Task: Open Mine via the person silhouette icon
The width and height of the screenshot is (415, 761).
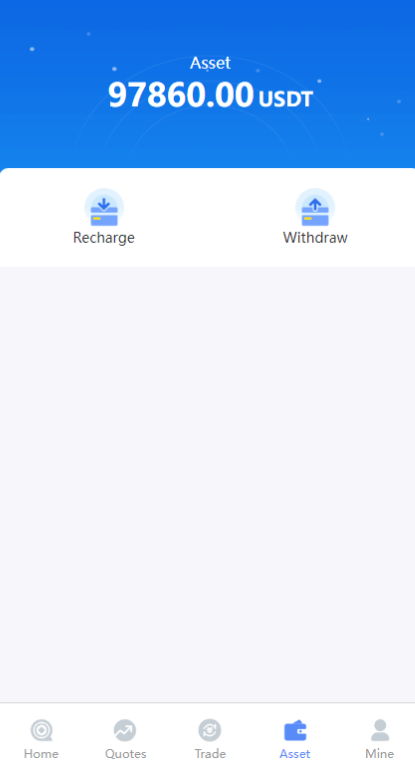Action: tap(380, 730)
